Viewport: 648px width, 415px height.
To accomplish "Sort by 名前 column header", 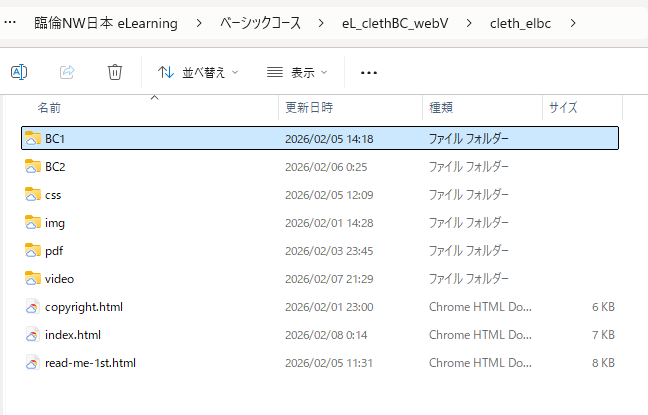I will pyautogui.click(x=49, y=108).
